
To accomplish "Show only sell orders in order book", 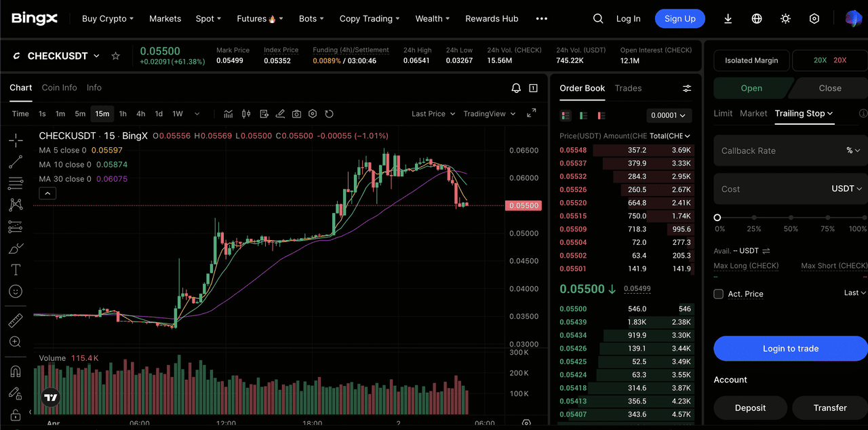I will click(601, 115).
